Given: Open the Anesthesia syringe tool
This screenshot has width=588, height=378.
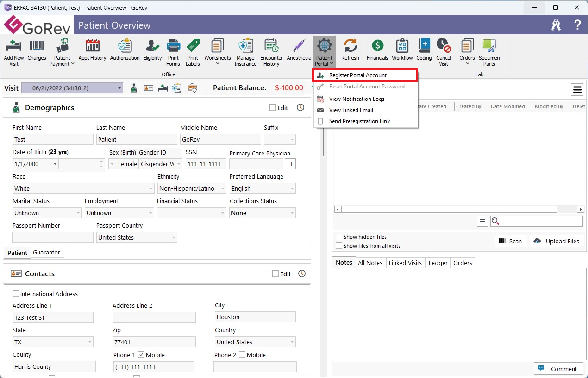Looking at the screenshot, I should tap(299, 50).
